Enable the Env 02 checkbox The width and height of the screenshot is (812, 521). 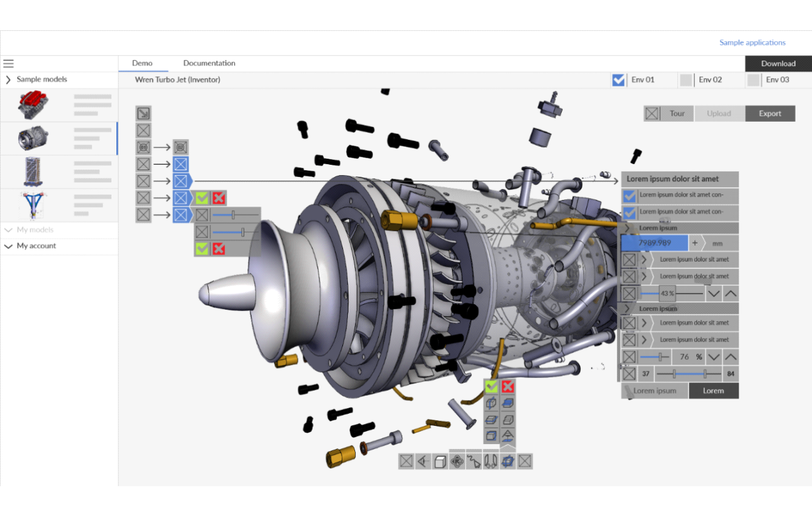[x=685, y=80]
